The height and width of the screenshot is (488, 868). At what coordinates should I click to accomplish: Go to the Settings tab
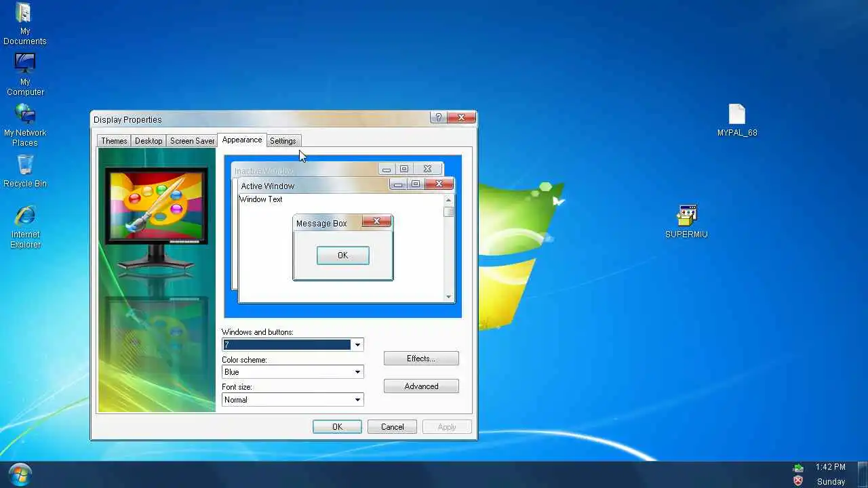283,141
